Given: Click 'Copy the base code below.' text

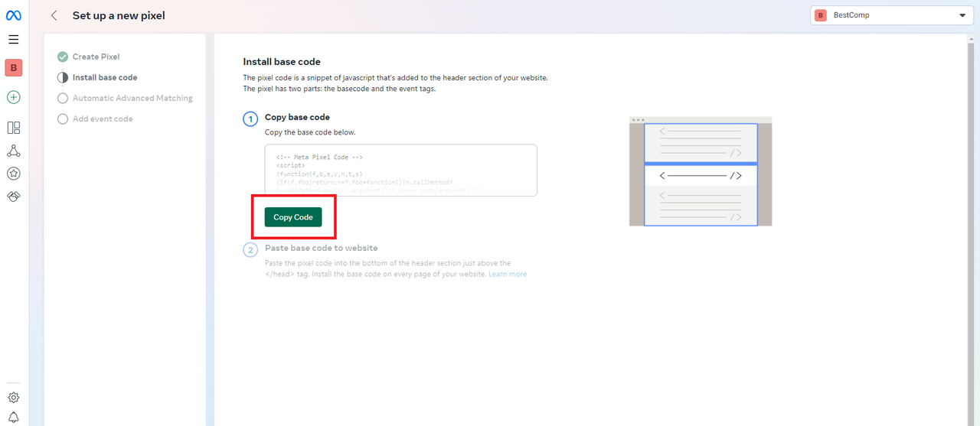Looking at the screenshot, I should 310,132.
